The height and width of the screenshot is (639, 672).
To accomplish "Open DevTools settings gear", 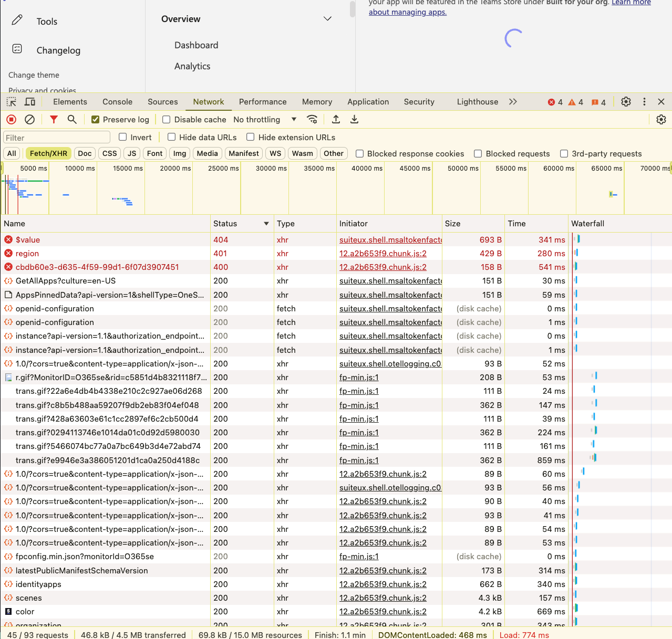I will (626, 101).
